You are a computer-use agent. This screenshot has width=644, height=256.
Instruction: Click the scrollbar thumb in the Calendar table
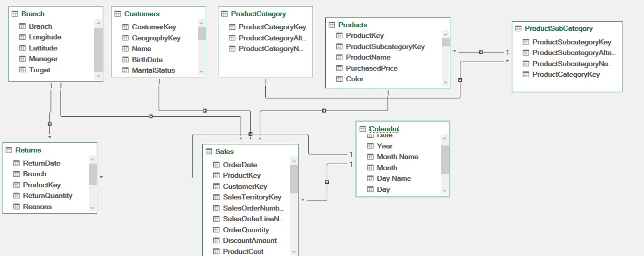click(x=444, y=160)
